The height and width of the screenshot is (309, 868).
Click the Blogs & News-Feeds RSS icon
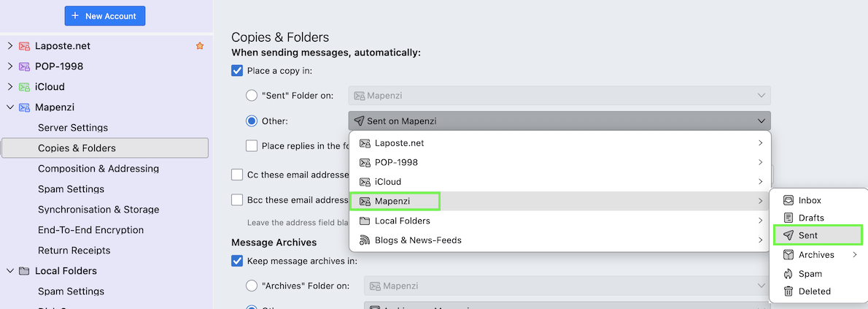(x=365, y=240)
